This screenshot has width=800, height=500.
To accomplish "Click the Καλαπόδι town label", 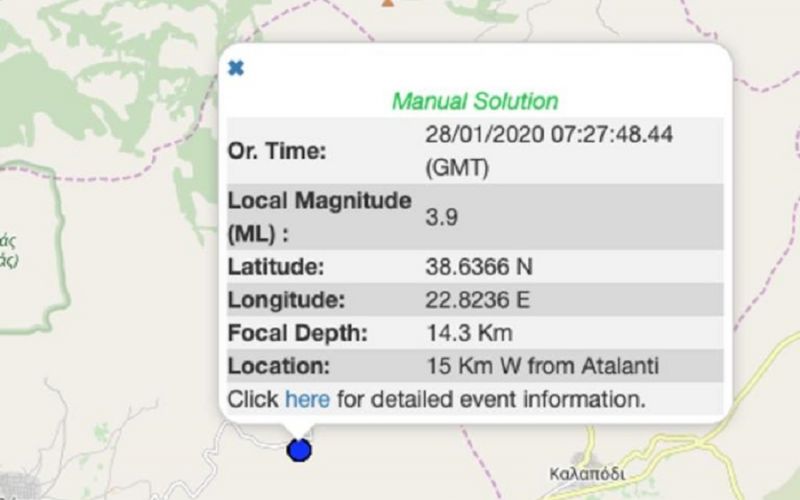I will tap(587, 473).
